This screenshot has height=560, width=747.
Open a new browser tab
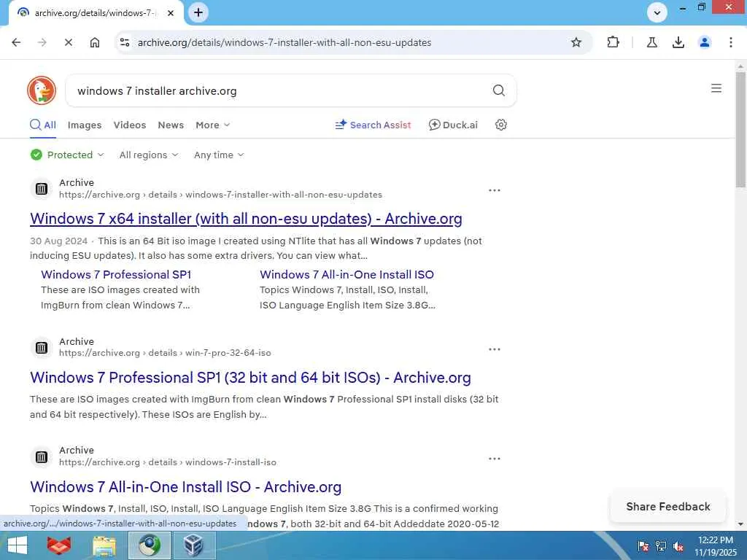pos(198,13)
